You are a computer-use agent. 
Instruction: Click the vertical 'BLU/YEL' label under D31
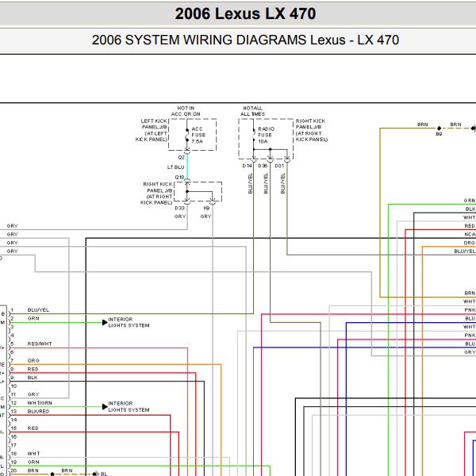point(282,183)
